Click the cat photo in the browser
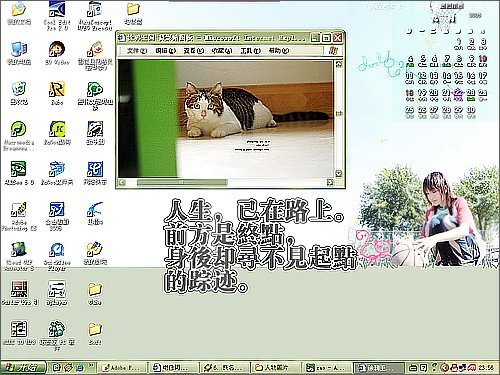 pos(226,119)
